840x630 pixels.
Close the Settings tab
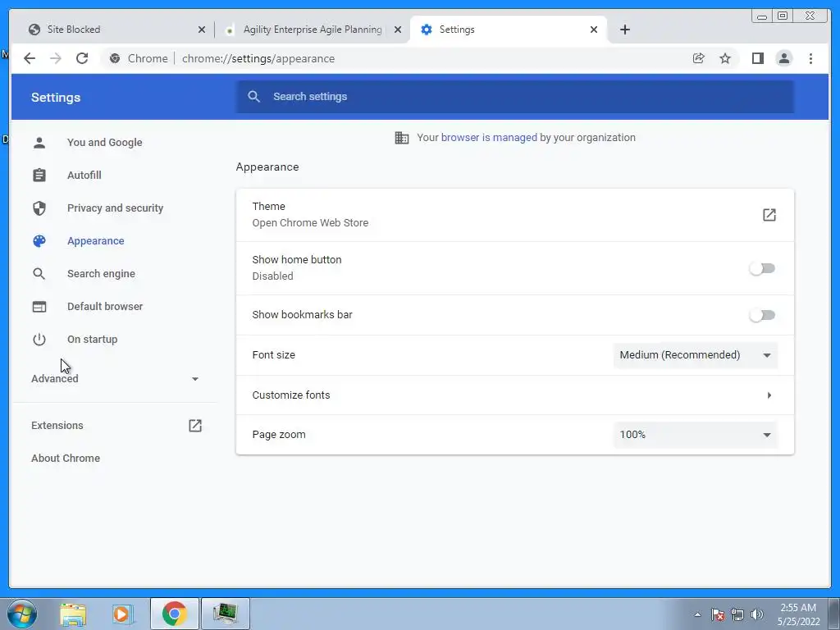pos(594,30)
